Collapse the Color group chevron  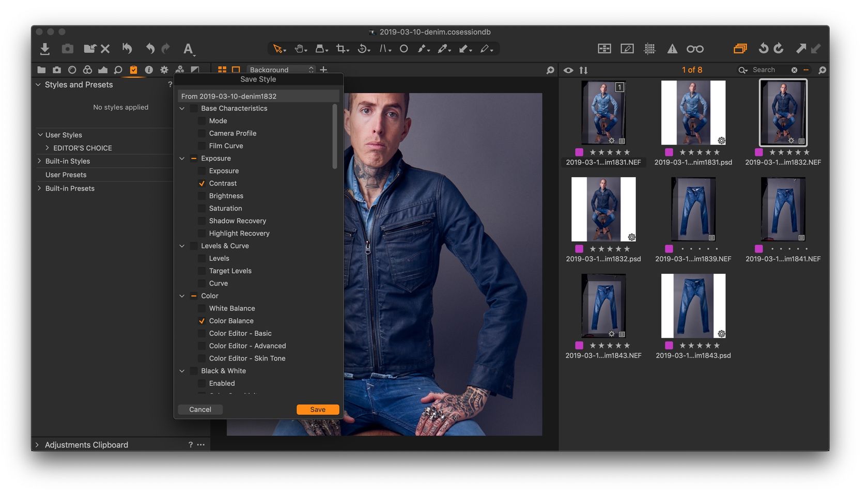tap(182, 296)
